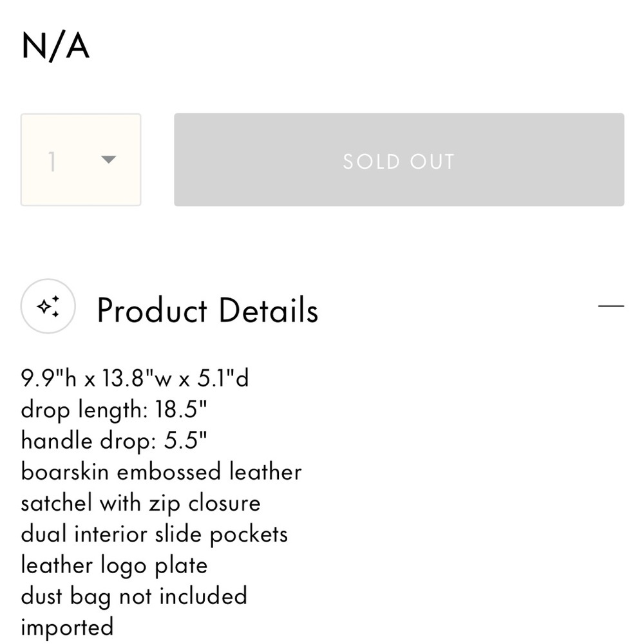The image size is (644, 644).
Task: Click the 5.1"d depth measurement
Action: coord(223,378)
